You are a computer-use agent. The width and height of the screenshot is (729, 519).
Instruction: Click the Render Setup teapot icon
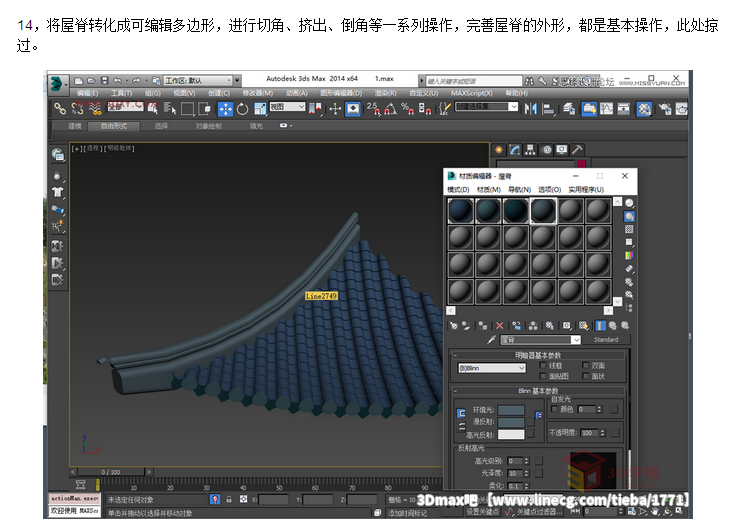tap(665, 109)
